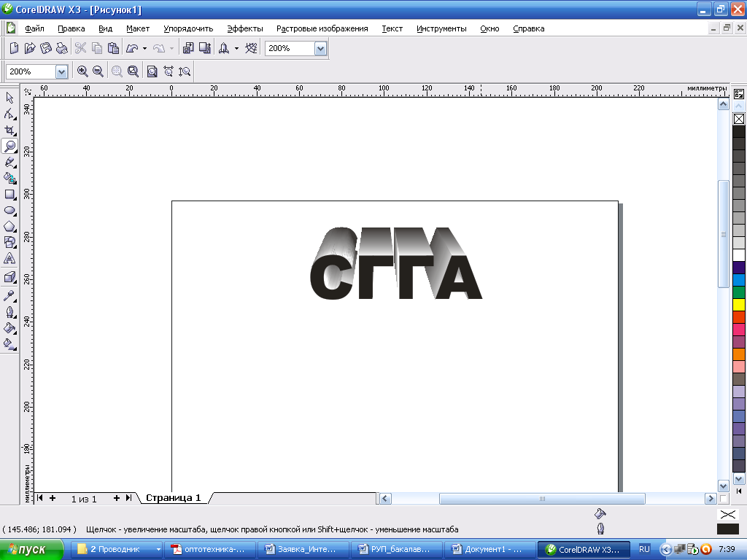Go to the last page button

[128, 498]
